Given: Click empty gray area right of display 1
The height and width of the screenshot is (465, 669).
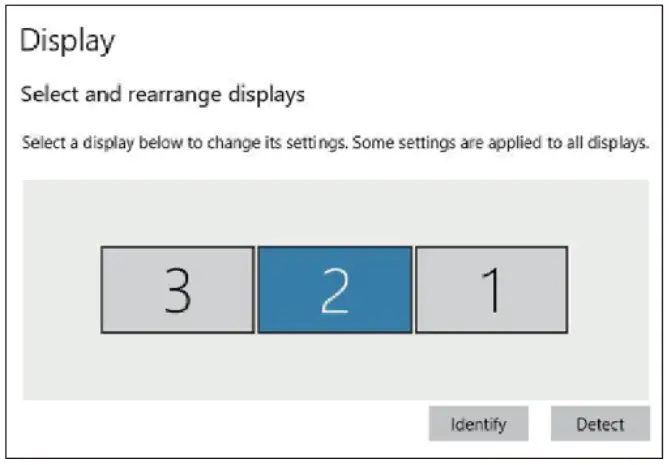Looking at the screenshot, I should 608,290.
